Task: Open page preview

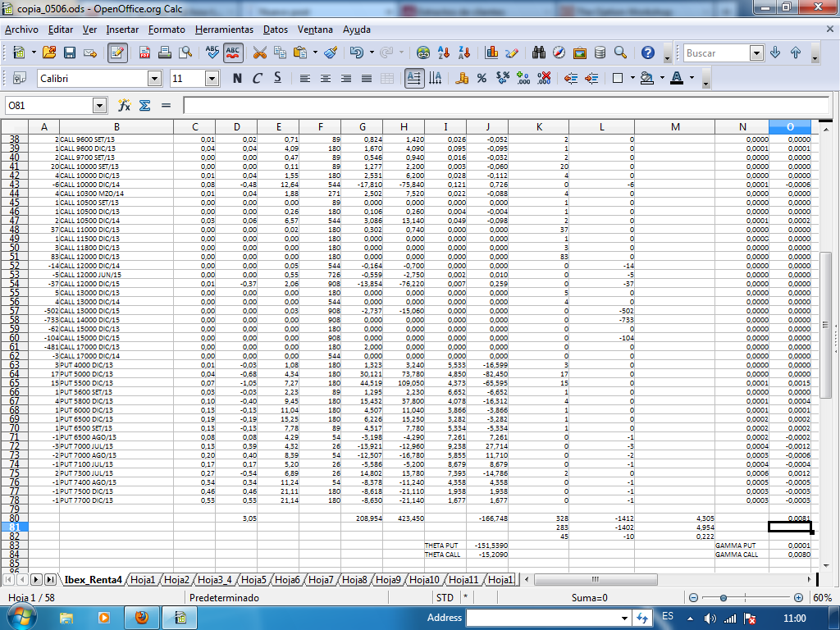Action: (x=185, y=52)
